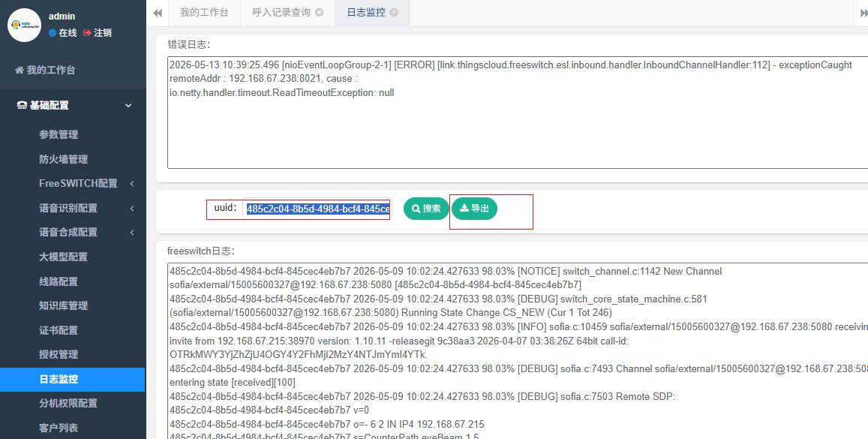This screenshot has width=868, height=439.
Task: Click inside the freeswitch日志 text area
Action: [x=518, y=351]
